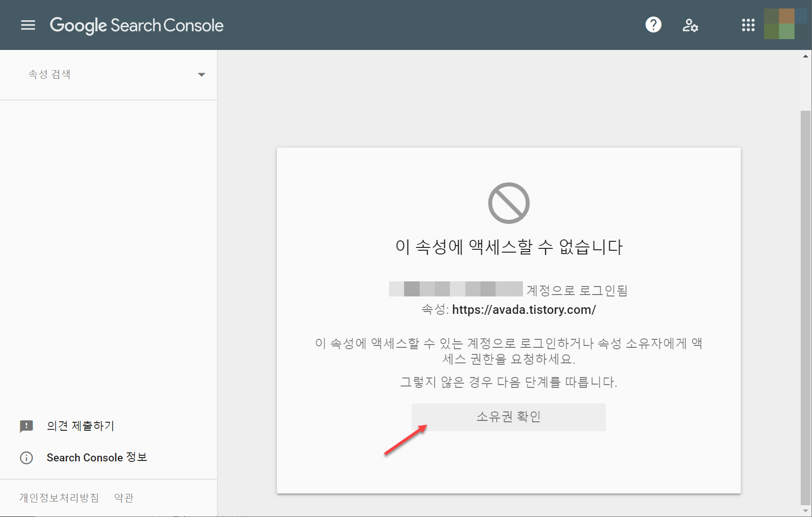Collapse the sidebar via hamburger toggle
This screenshot has width=812, height=517.
[x=28, y=25]
